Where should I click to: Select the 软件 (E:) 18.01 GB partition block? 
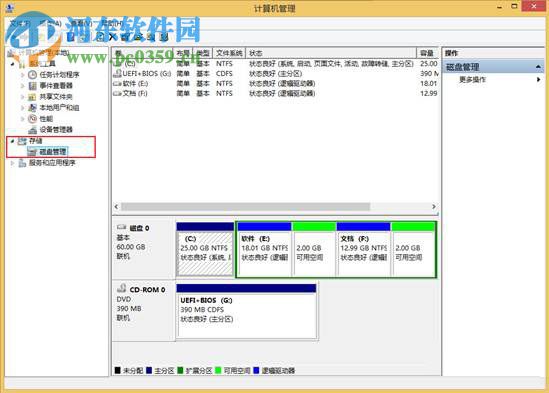[264, 249]
